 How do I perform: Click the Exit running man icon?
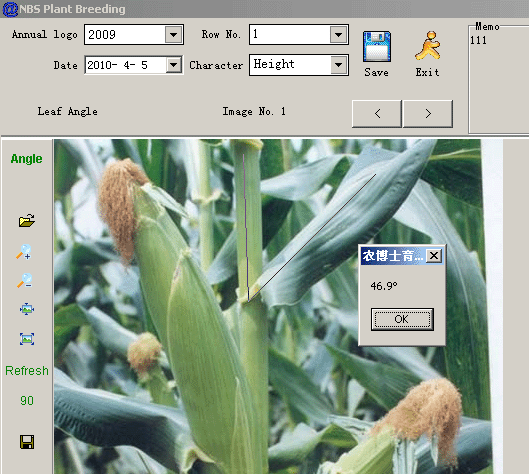click(428, 46)
